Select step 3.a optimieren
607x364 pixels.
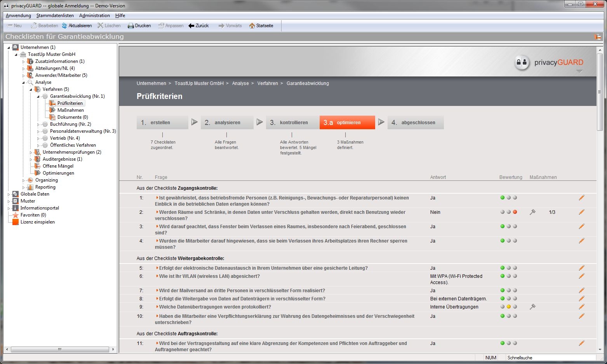(347, 123)
